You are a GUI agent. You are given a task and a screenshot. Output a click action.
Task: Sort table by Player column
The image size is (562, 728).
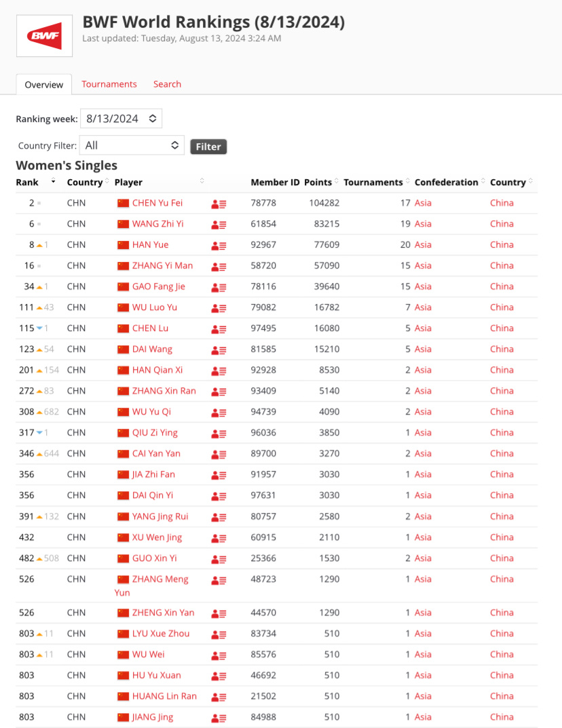pos(159,182)
